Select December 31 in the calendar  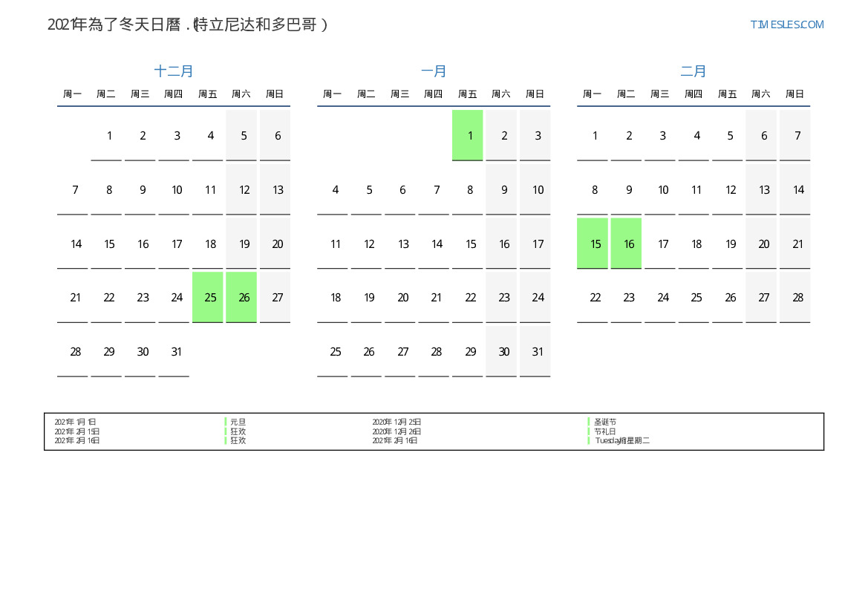coord(177,352)
